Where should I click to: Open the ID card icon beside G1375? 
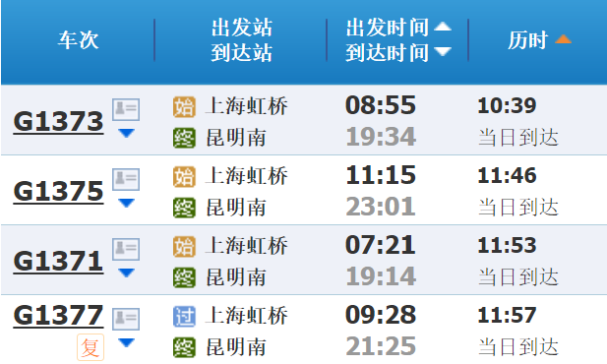[126, 179]
